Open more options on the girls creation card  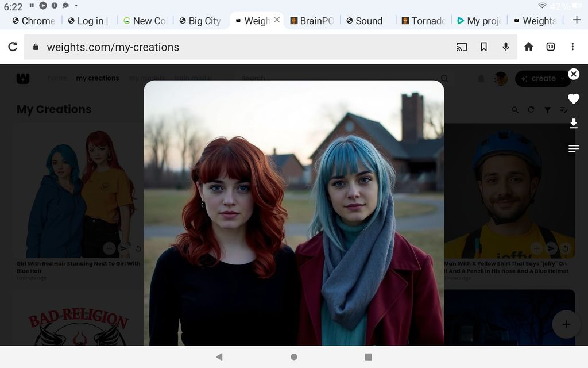109,248
